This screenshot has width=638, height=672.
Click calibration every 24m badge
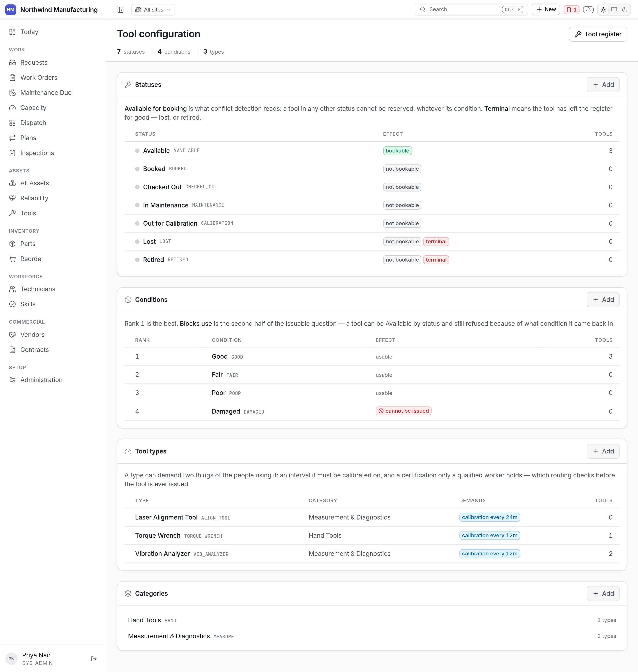(489, 517)
